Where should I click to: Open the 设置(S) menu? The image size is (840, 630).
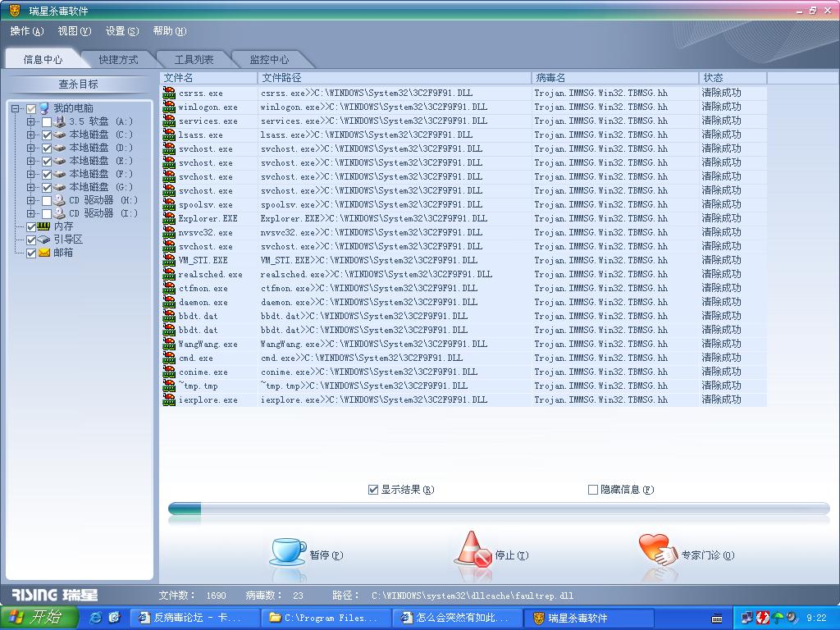click(x=122, y=31)
